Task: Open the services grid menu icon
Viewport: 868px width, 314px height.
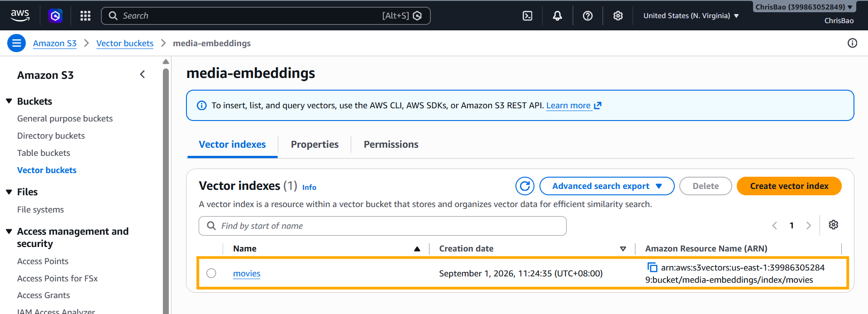Action: (86, 16)
